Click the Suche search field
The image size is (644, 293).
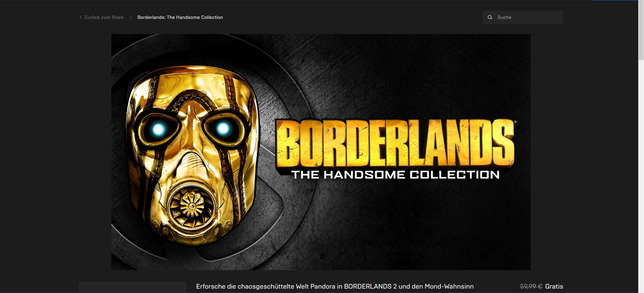[523, 17]
